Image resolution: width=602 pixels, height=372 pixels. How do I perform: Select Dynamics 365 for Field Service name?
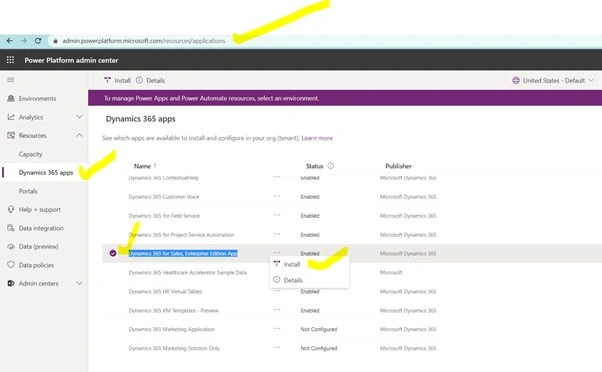click(x=164, y=216)
